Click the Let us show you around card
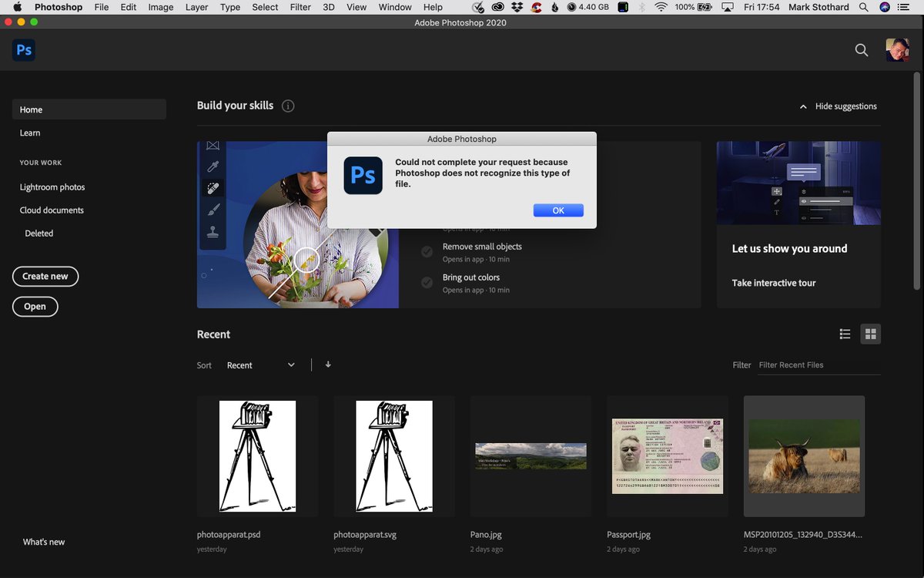 tap(798, 224)
